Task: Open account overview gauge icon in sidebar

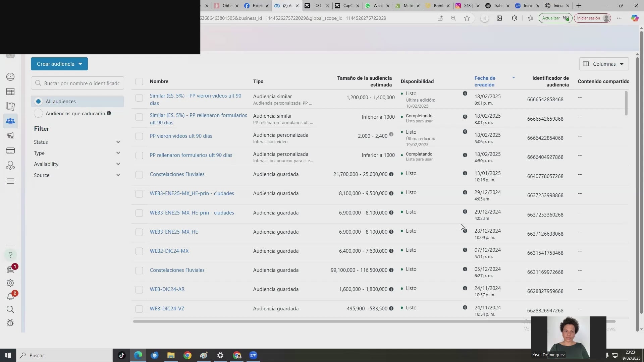Action: click(x=10, y=77)
